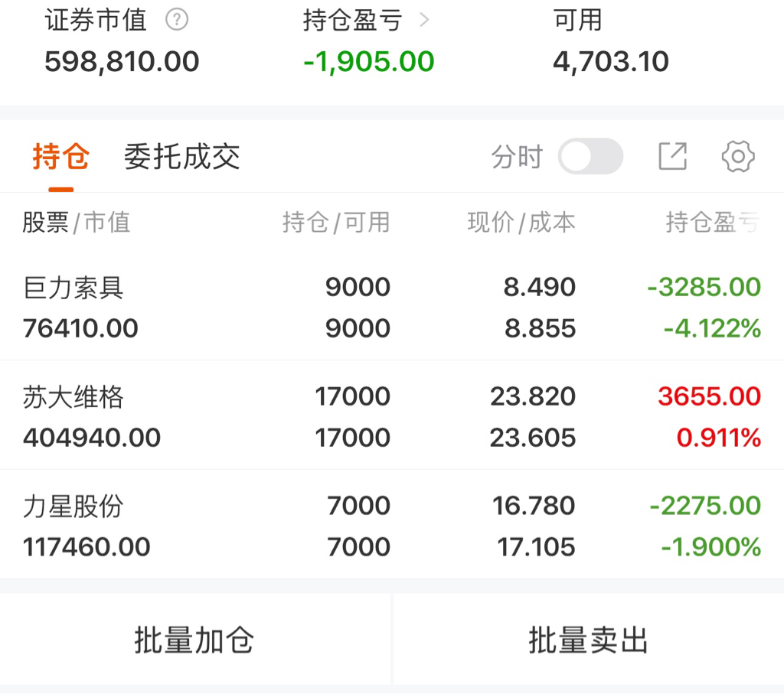Screen dimensions: 784x694
Task: Sort by 股票/市值 column header
Action: click(x=77, y=223)
